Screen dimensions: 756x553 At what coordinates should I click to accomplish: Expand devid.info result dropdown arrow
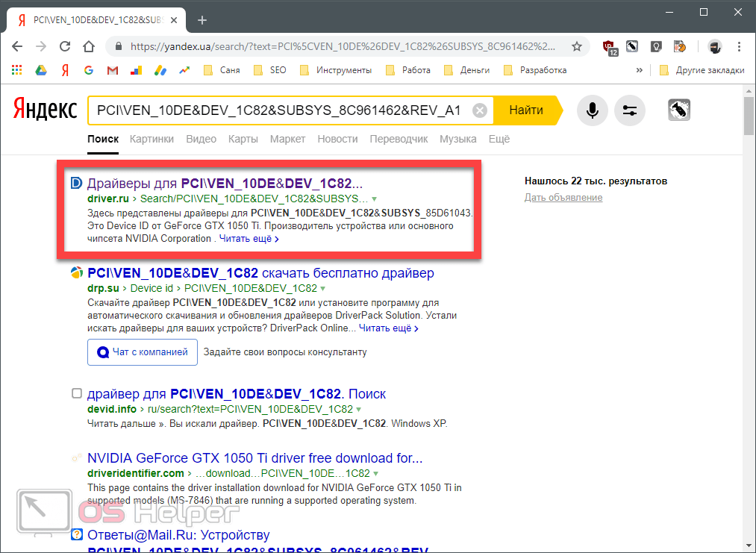tap(359, 410)
